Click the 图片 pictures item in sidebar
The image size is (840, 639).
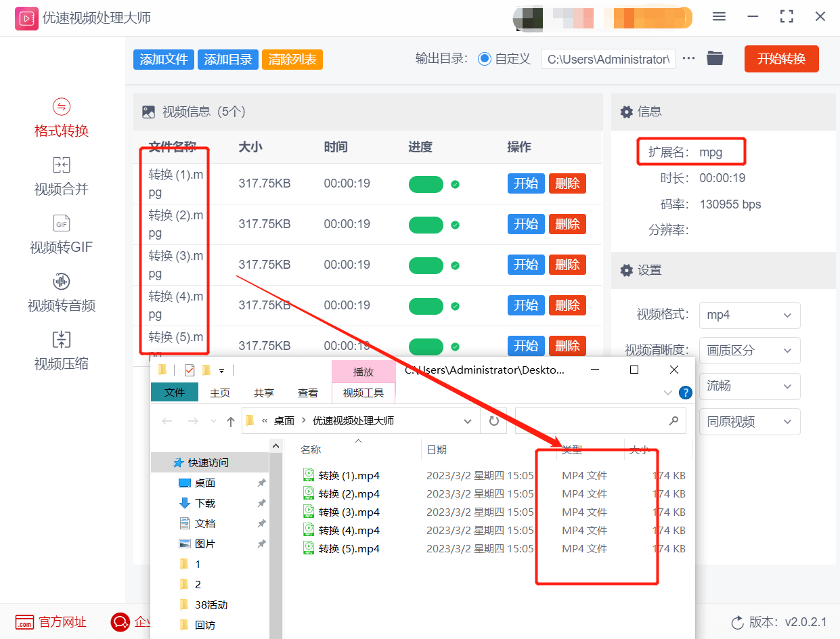[x=205, y=544]
